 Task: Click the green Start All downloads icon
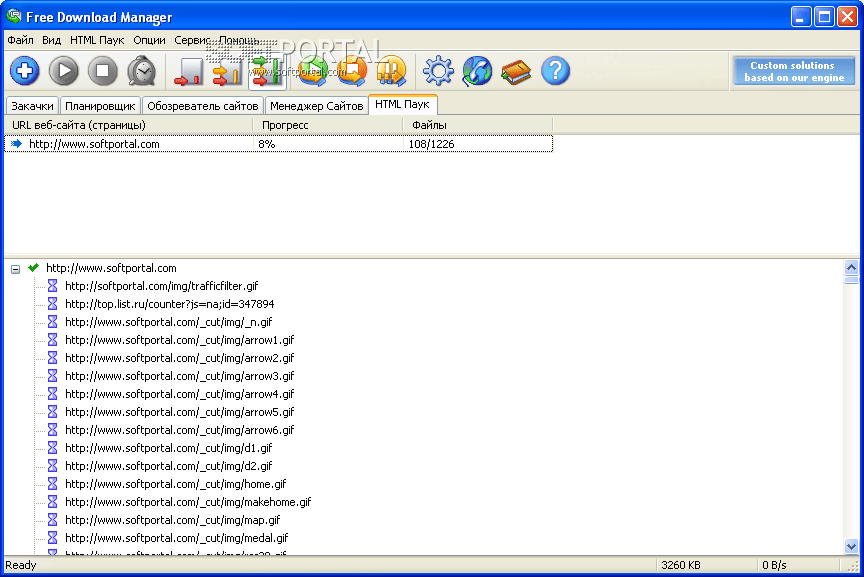coord(313,71)
